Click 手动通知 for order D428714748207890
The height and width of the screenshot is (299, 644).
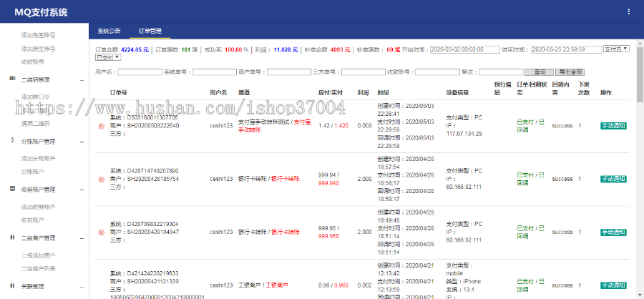pos(613,179)
